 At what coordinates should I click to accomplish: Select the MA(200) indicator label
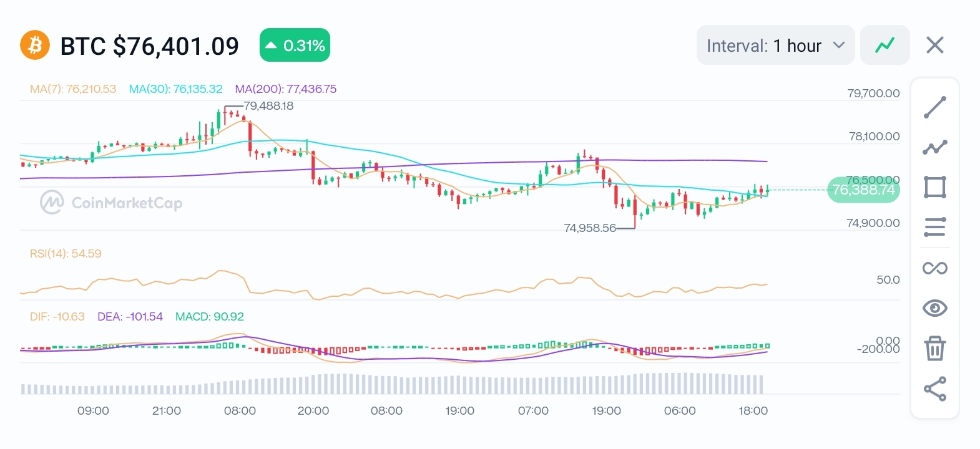click(x=285, y=89)
